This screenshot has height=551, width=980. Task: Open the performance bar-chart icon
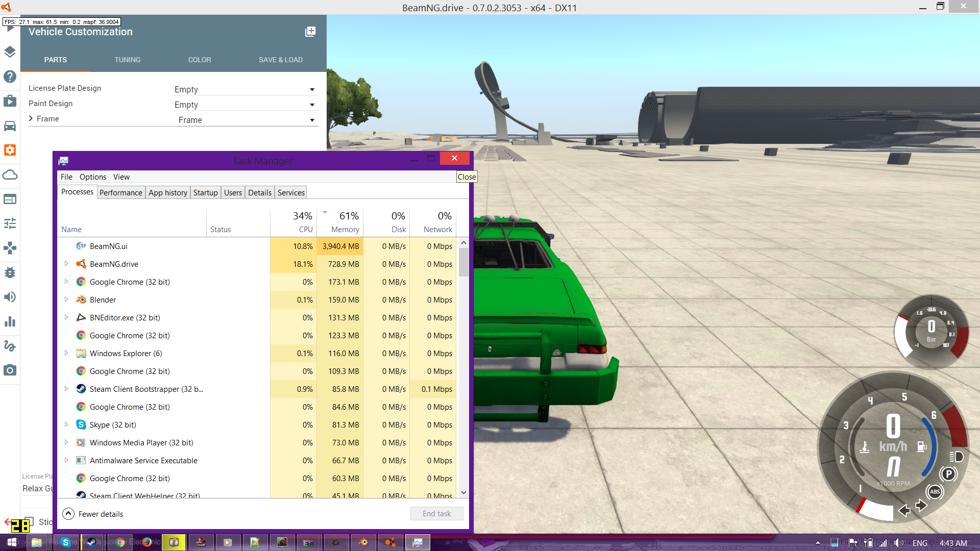point(10,321)
